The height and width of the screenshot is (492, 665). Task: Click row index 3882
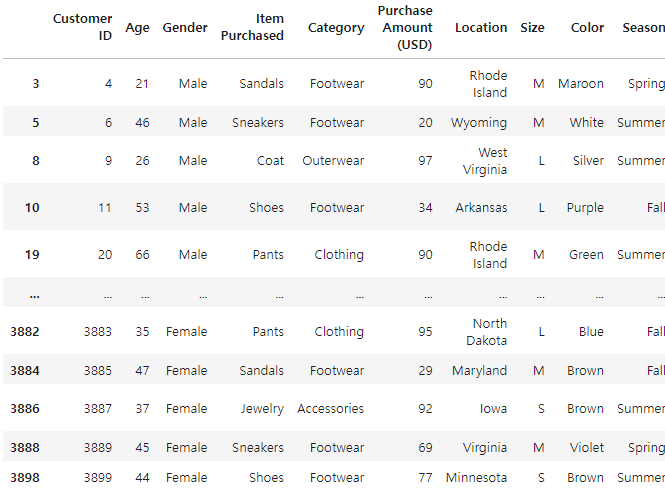25,331
